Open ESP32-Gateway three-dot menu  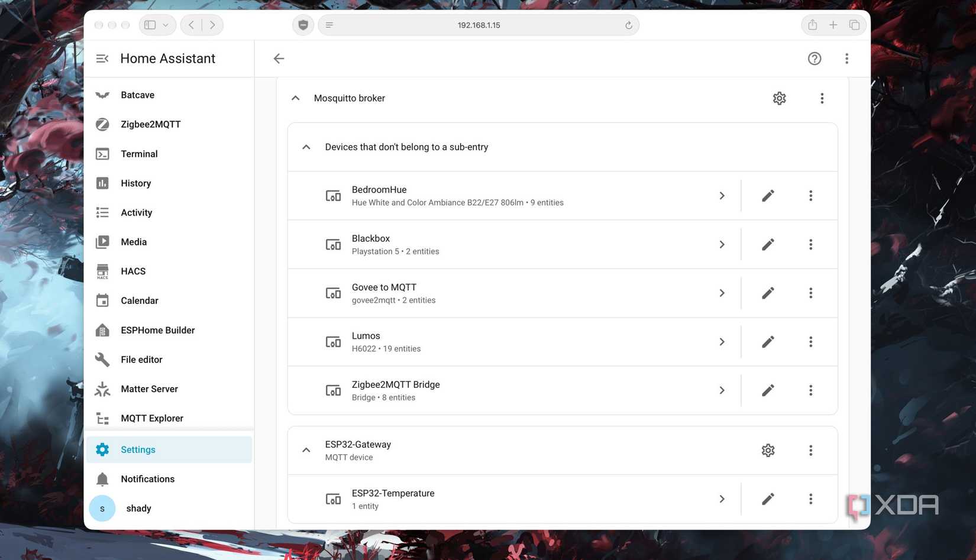pyautogui.click(x=810, y=451)
